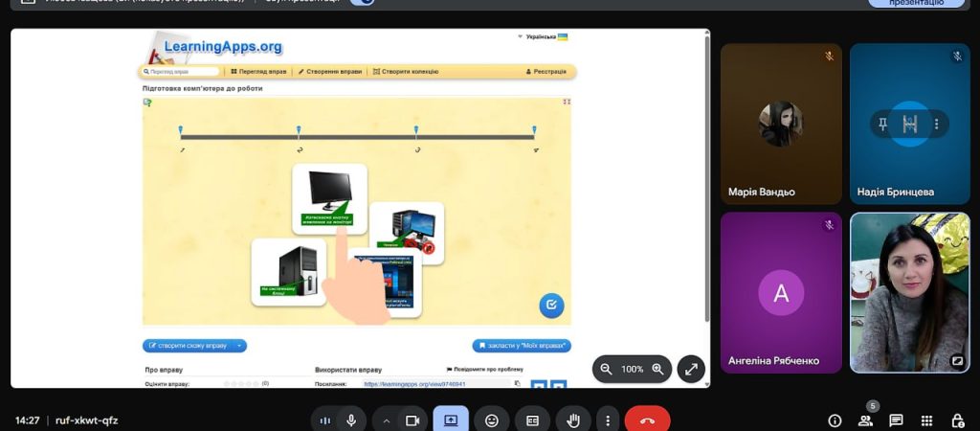This screenshot has width=980, height=431.
Task: Open the activities grid icon
Action: [x=926, y=420]
